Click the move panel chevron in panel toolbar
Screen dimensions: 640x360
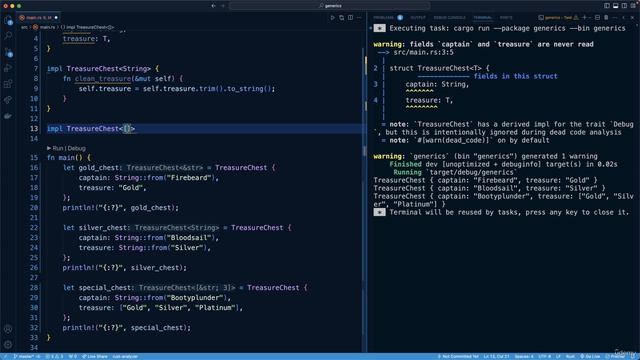pyautogui.click(x=624, y=18)
